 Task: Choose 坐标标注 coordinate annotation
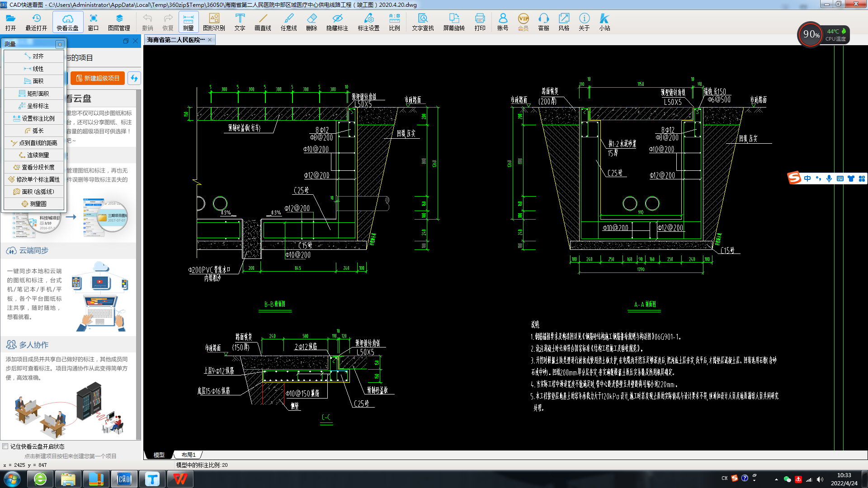coord(34,106)
